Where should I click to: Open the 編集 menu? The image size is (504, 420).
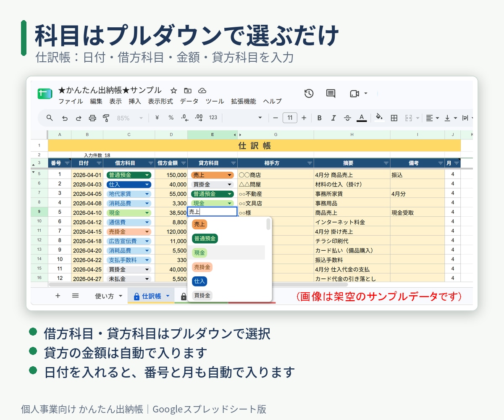point(96,101)
